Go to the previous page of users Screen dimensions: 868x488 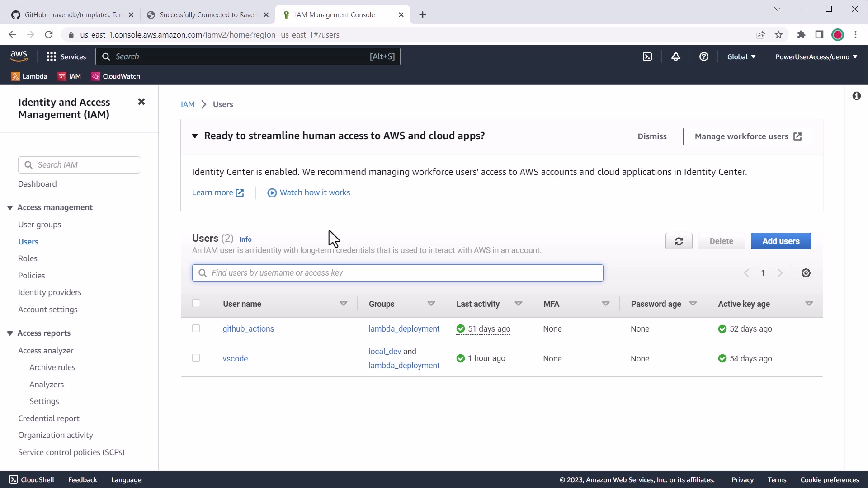pos(747,273)
